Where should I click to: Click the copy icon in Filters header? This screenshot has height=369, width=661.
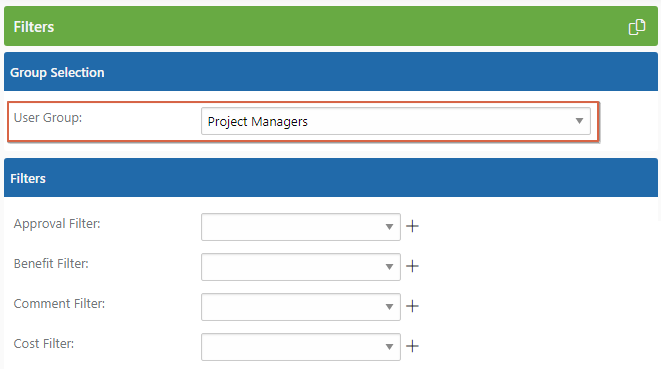pos(637,27)
